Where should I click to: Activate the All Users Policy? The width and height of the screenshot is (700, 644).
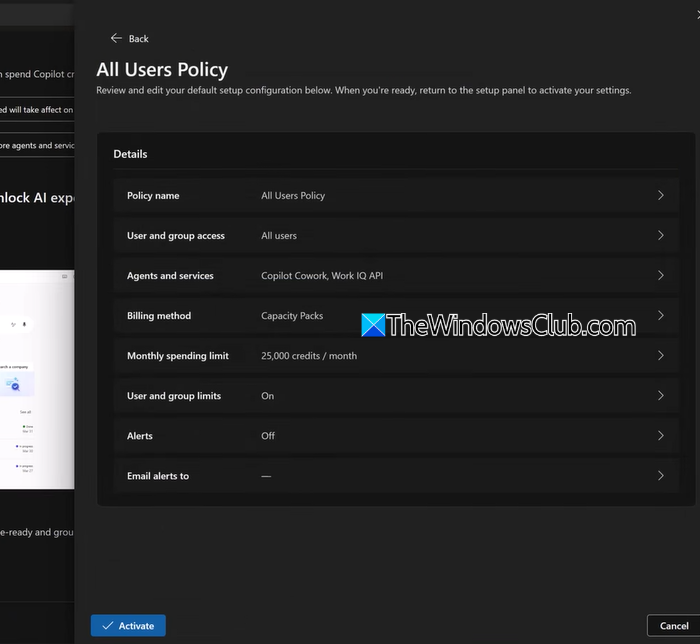(x=128, y=625)
